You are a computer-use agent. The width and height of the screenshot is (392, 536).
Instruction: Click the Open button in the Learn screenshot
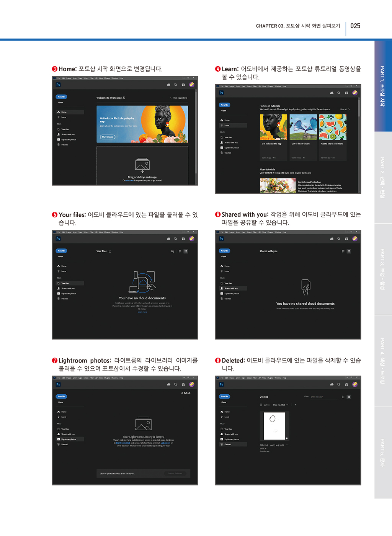pyautogui.click(x=224, y=111)
